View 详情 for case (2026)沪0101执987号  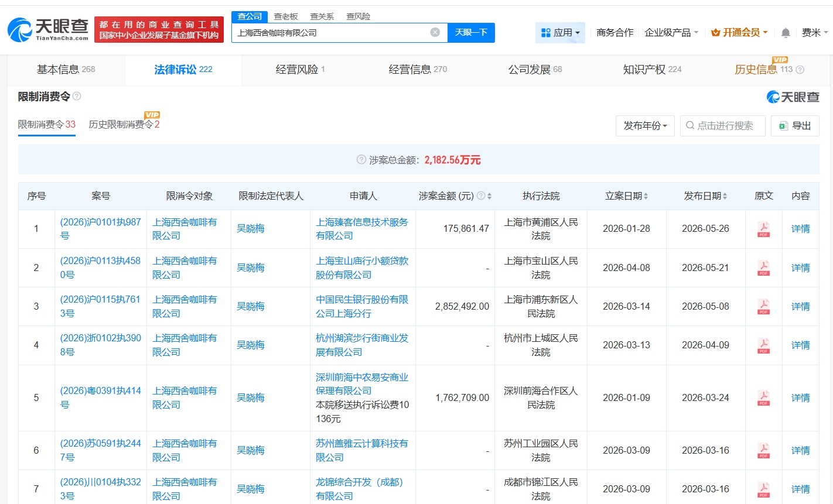point(801,229)
